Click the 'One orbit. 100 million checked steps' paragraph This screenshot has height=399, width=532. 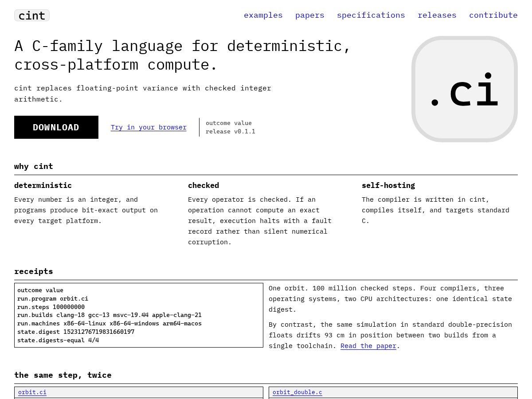(391, 299)
